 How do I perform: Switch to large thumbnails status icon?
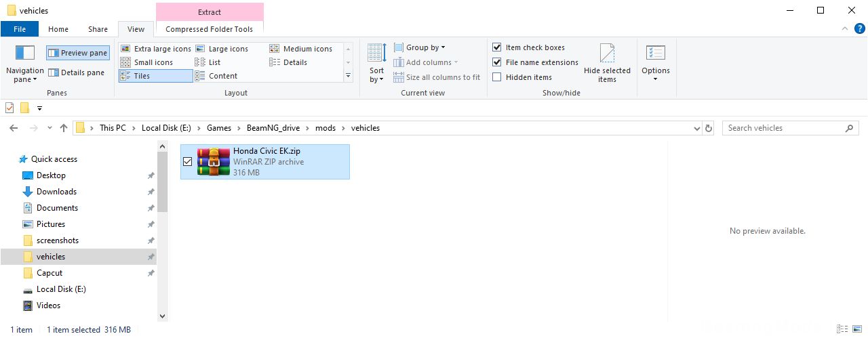click(x=856, y=329)
